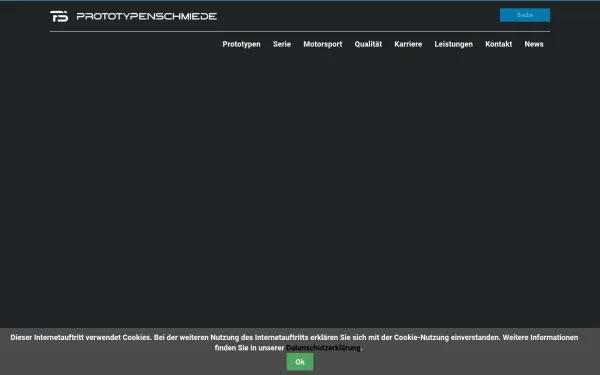Open the Qualität page
Viewport: 600px width, 375px height.
368,44
